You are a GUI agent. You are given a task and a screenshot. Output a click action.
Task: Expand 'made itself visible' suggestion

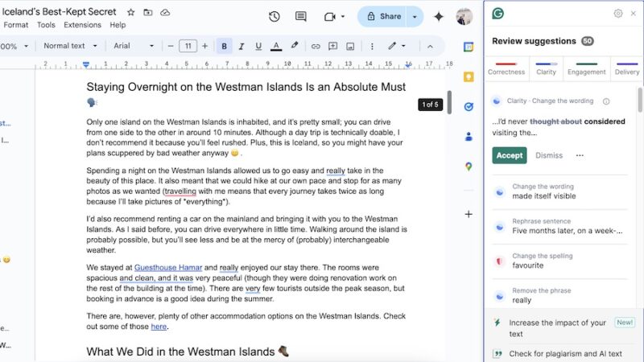click(559, 191)
